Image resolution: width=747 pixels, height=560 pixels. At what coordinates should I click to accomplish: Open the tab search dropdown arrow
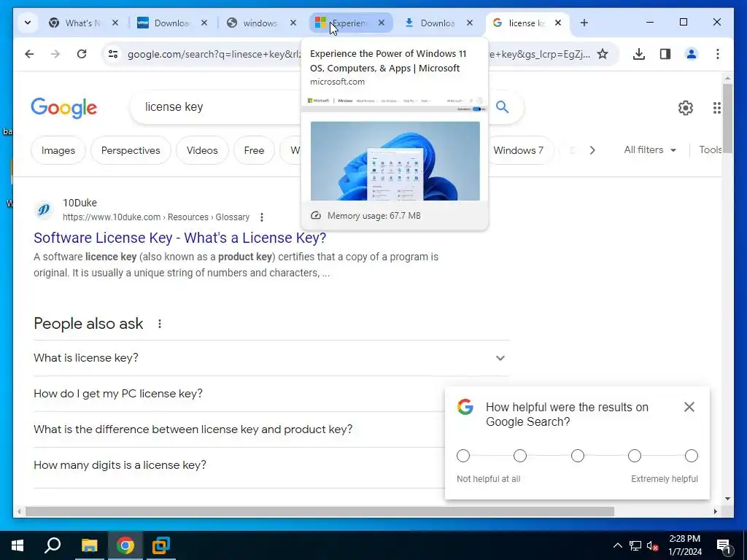(x=28, y=23)
